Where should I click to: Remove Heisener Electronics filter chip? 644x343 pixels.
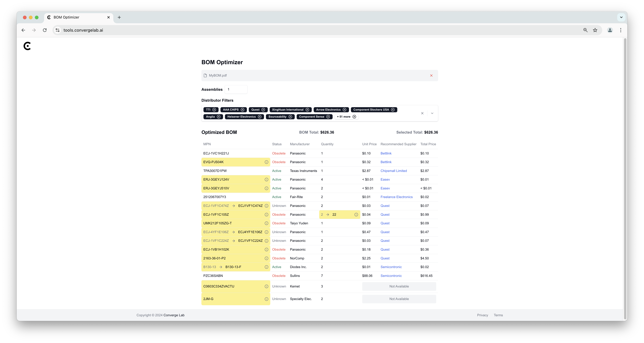(260, 117)
